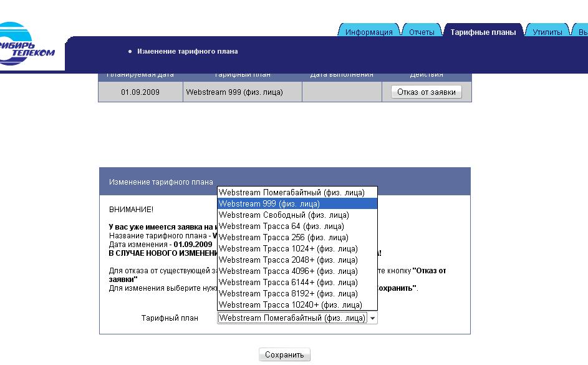
Task: Choose Webstream Трасса 10240+ option
Action: pos(290,305)
